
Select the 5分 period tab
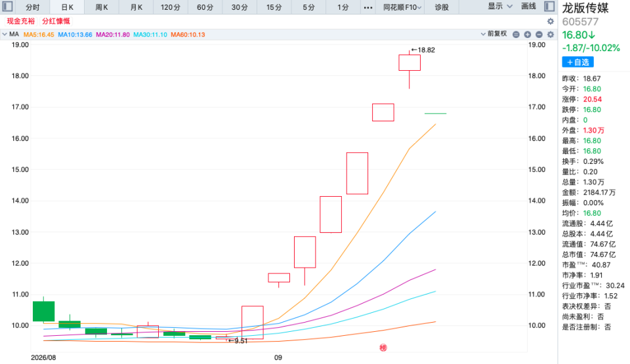coord(308,7)
